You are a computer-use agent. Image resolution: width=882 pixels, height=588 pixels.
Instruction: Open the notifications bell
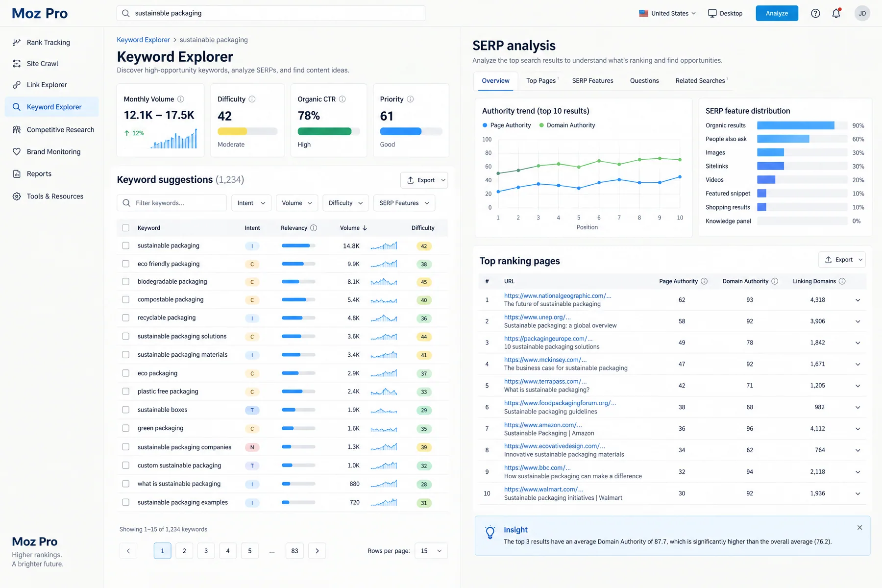(836, 13)
